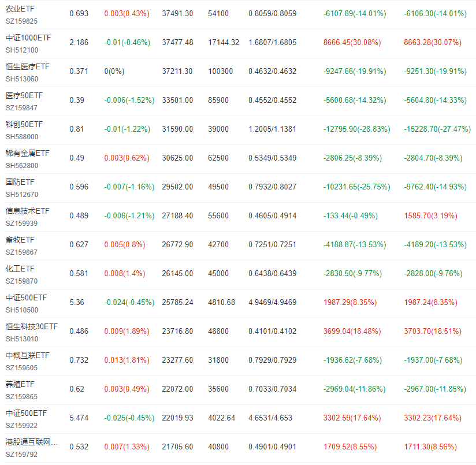Viewport: 476px width, 465px height.
Task: Click price 0.693 of 农业ETF
Action: (x=79, y=14)
